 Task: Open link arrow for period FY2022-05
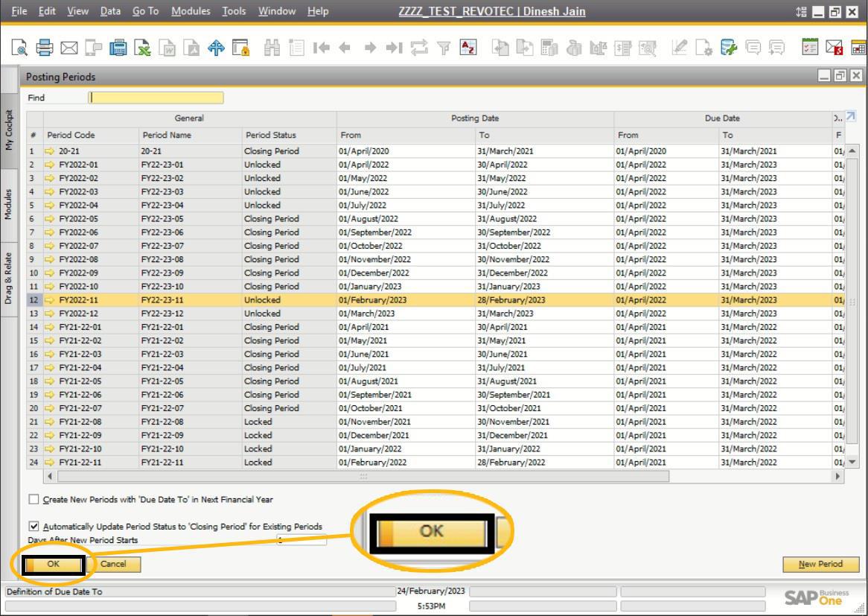[x=50, y=219]
